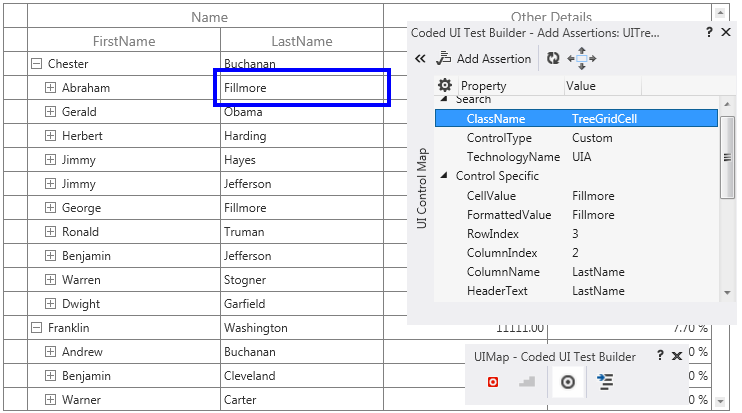Start recording with red record icon
742x413 pixels.
[493, 382]
